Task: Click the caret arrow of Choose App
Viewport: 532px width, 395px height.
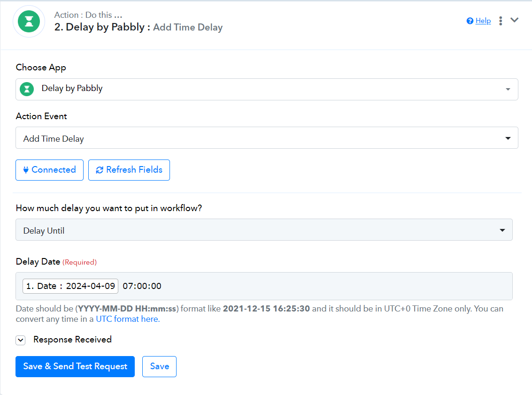Action: coord(508,90)
